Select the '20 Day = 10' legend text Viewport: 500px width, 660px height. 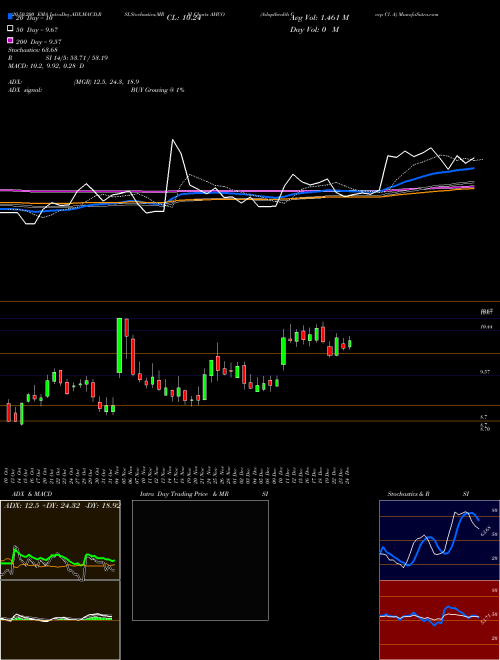[x=34, y=18]
